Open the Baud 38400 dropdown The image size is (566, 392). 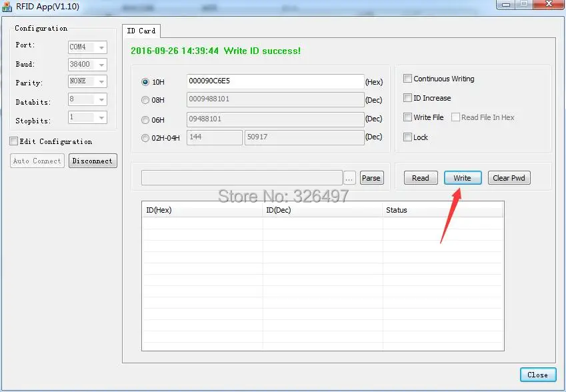tap(87, 65)
